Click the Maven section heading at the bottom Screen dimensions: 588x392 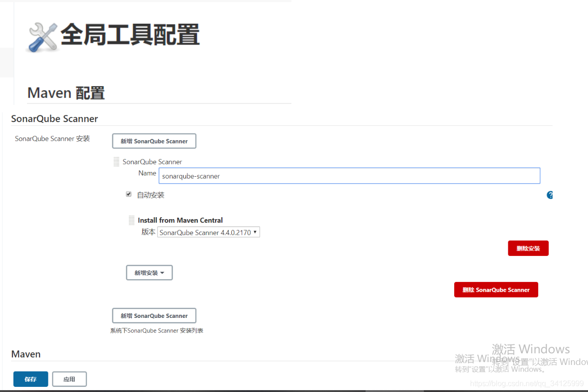[26, 354]
